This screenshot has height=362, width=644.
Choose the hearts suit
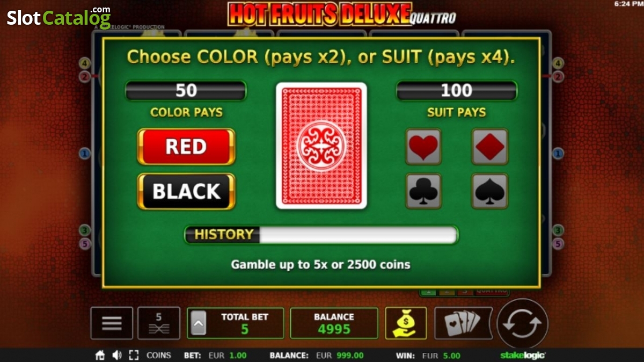pos(423,146)
